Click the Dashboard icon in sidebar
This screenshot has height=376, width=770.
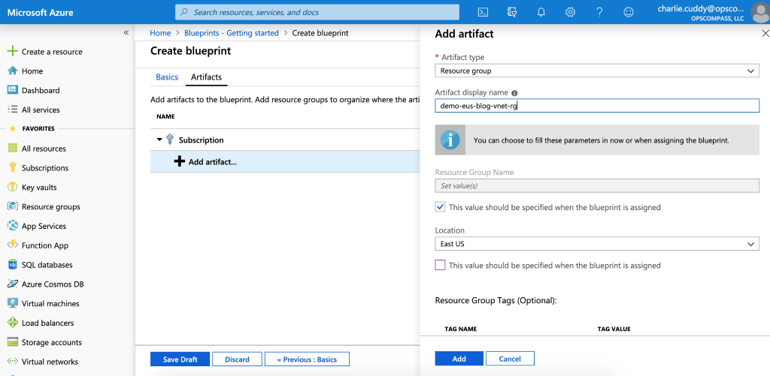pos(13,90)
